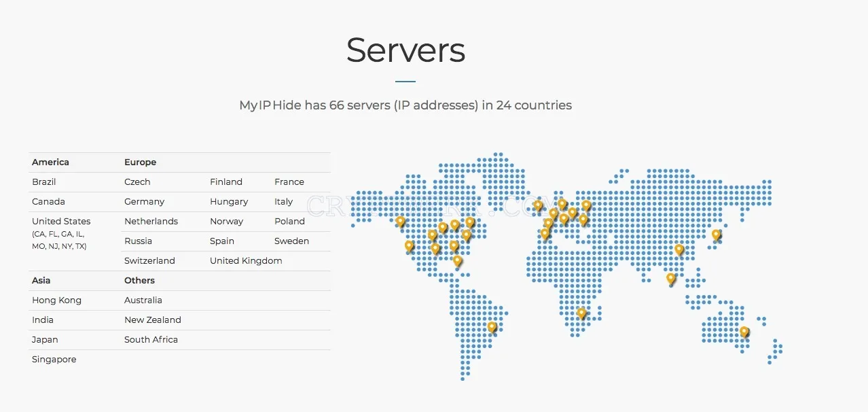Select Germany in the Europe list

[145, 202]
